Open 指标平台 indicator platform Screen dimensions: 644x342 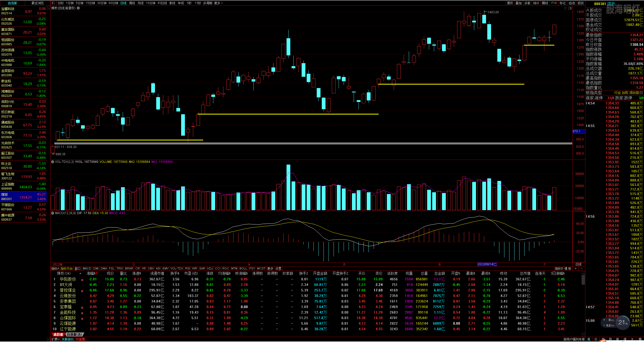[66, 269]
